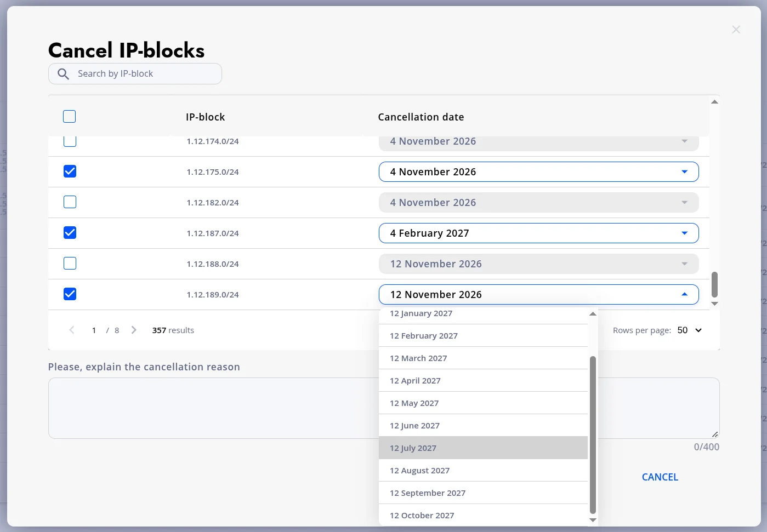
Task: Check the box for 1.12.188.0/24
Action: coord(70,264)
